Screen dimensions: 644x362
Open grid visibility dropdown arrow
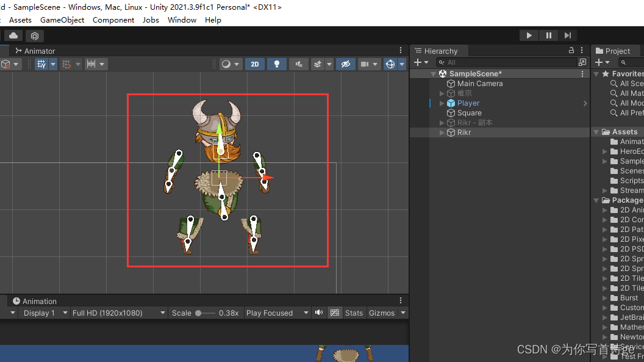coord(53,64)
